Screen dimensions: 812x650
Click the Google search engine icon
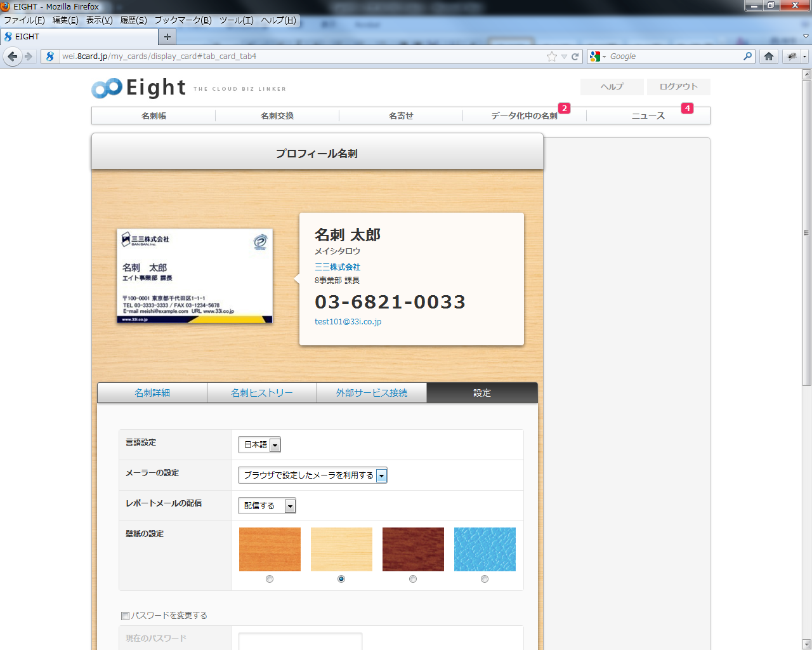tap(594, 56)
